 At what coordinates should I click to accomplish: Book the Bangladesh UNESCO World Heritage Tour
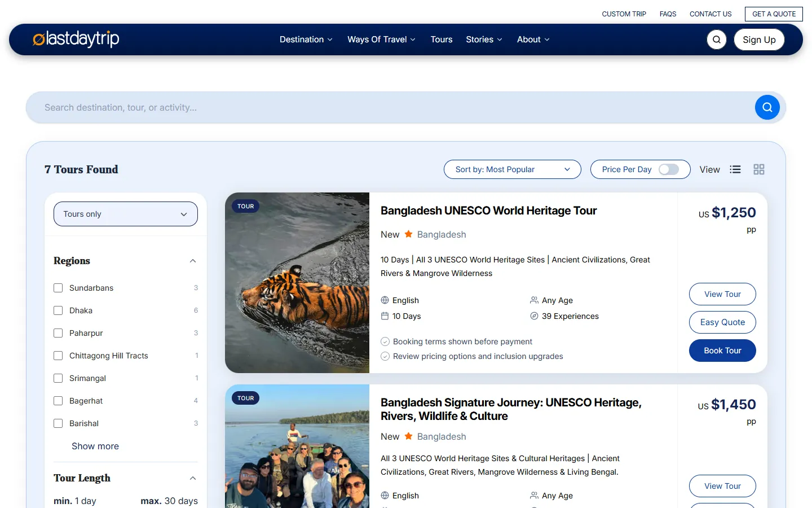pos(722,351)
